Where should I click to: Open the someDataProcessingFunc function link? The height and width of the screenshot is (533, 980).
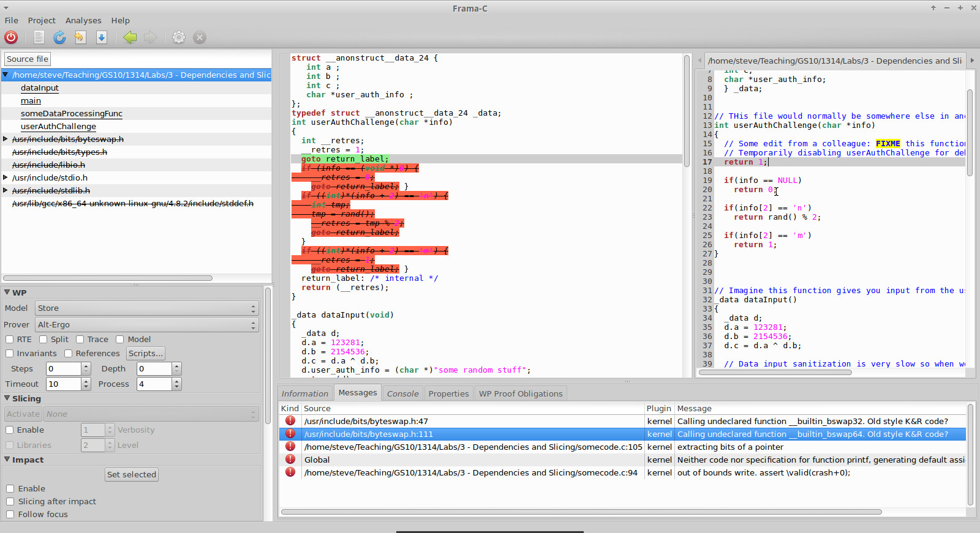pos(72,114)
